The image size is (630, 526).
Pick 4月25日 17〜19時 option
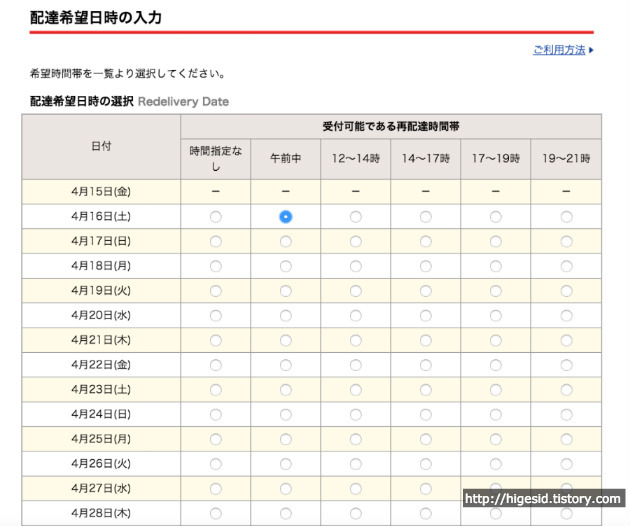(496, 440)
